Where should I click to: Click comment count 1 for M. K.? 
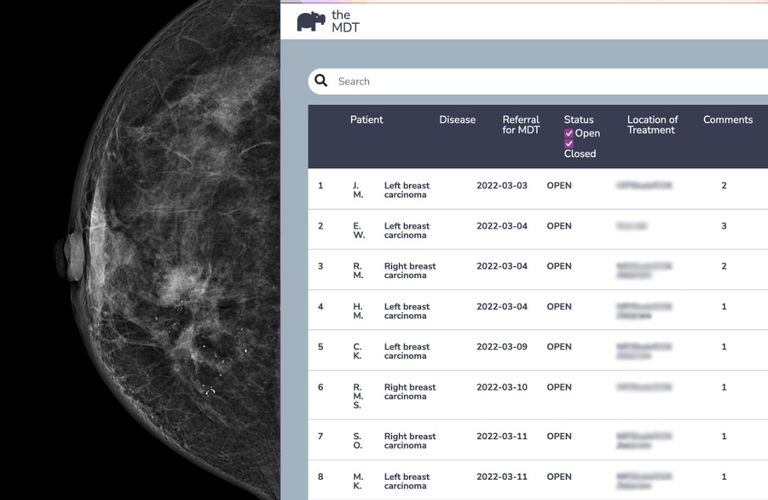coord(724,476)
